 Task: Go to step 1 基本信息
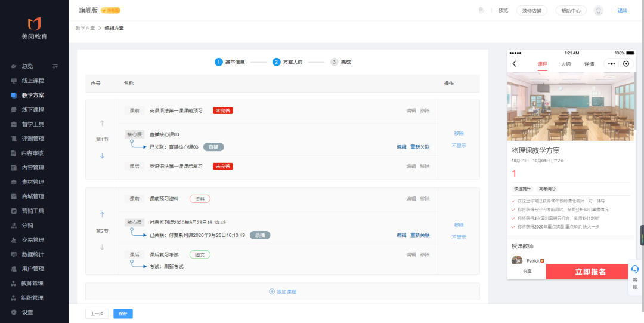231,62
